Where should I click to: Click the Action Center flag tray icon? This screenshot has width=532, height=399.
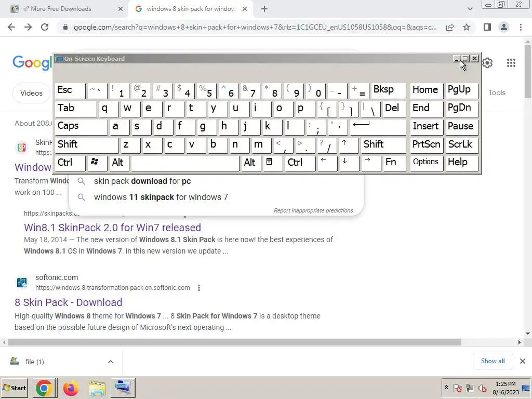tap(457, 388)
